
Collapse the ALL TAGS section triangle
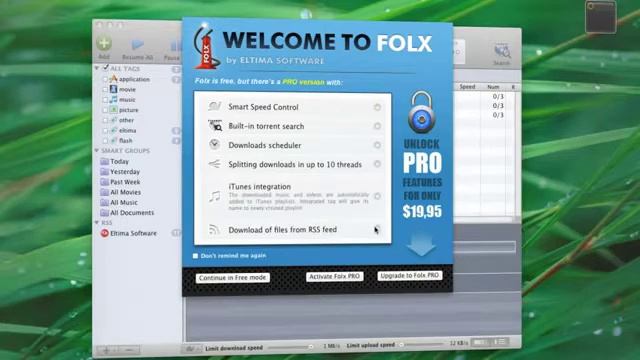point(97,68)
